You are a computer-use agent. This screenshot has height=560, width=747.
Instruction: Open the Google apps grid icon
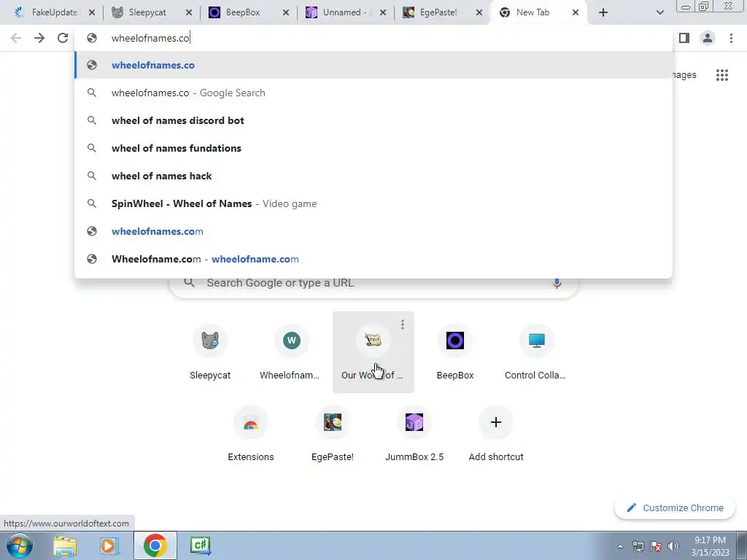tap(721, 75)
